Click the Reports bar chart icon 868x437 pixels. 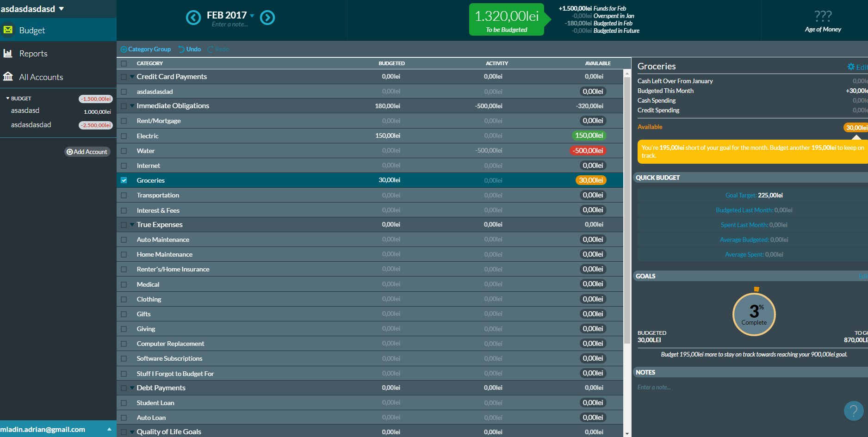click(x=8, y=54)
